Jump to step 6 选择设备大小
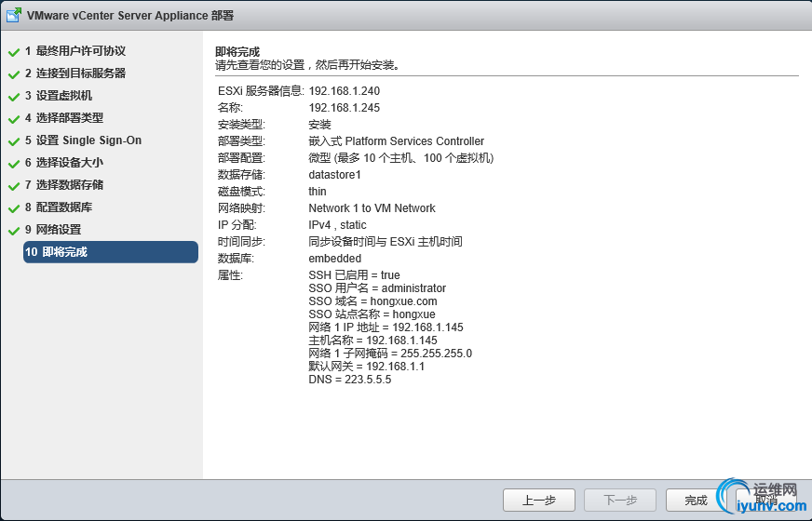812x521 pixels. pos(64,163)
